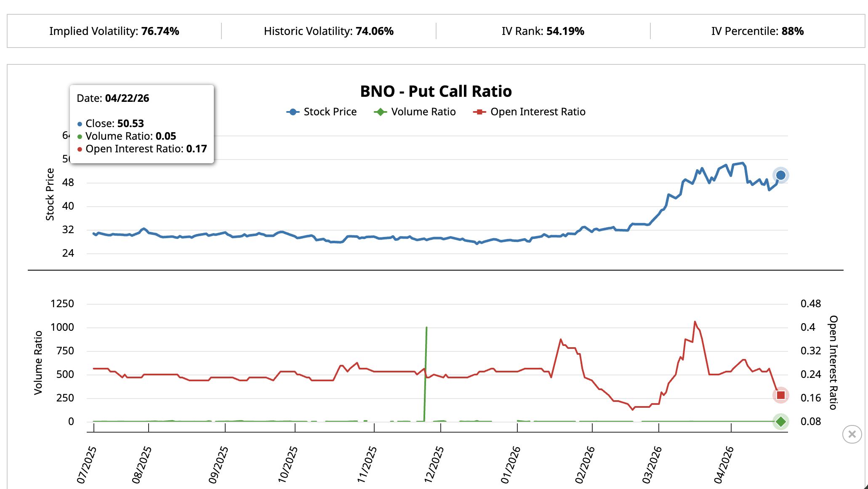Hide the Volume Ratio series via its legend
This screenshot has width=868, height=489.
point(423,112)
